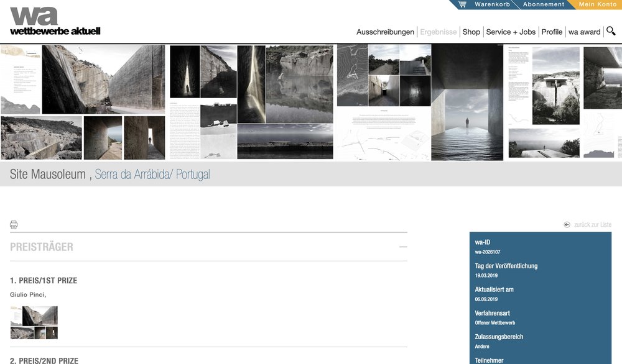Open the Warenkorb tab
The width and height of the screenshot is (622, 364).
(x=492, y=4)
